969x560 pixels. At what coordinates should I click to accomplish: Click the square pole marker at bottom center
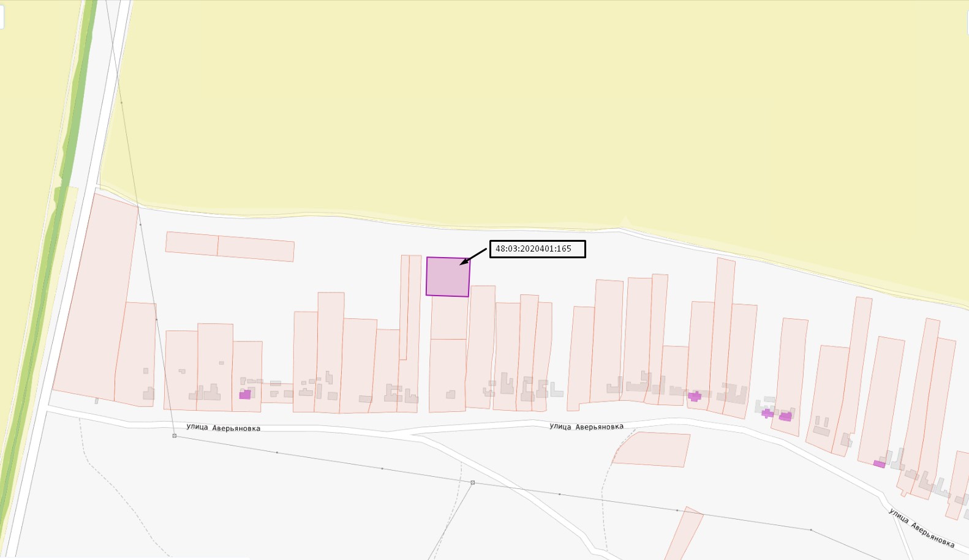(473, 482)
